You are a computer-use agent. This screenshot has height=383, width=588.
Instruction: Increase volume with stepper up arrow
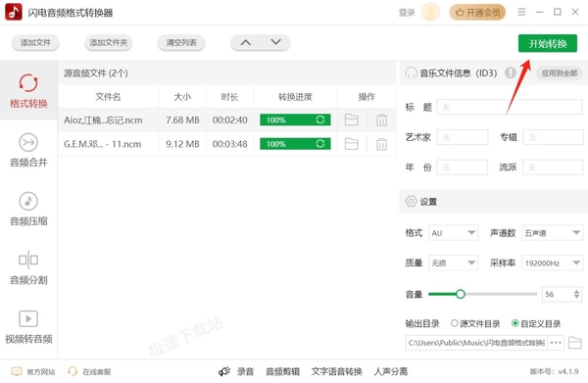point(576,291)
